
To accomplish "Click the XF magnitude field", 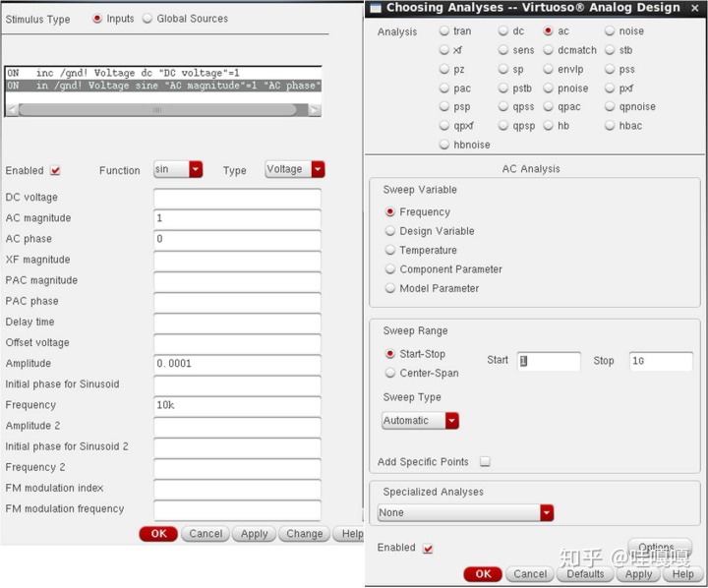I will [x=237, y=261].
